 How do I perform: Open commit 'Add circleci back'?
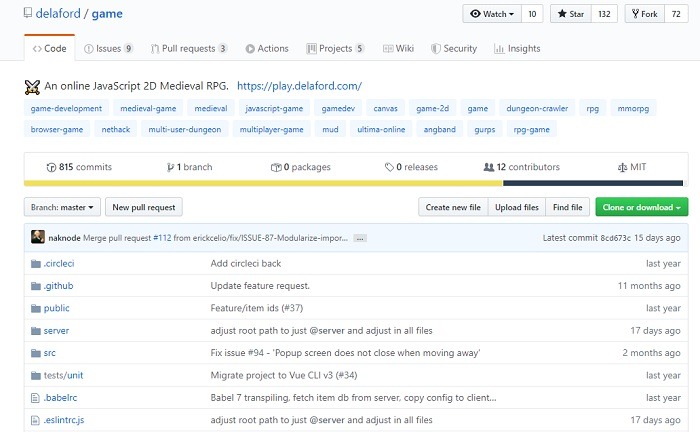click(246, 263)
